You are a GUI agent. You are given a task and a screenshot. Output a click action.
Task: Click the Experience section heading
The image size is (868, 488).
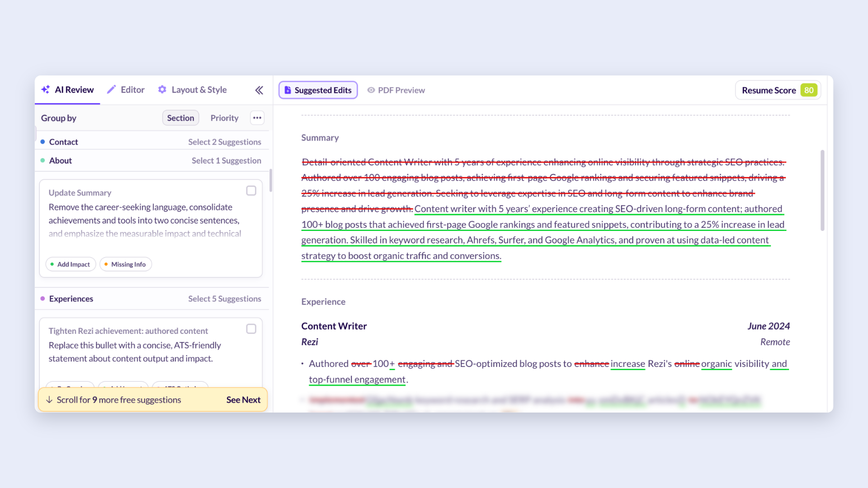(x=323, y=302)
